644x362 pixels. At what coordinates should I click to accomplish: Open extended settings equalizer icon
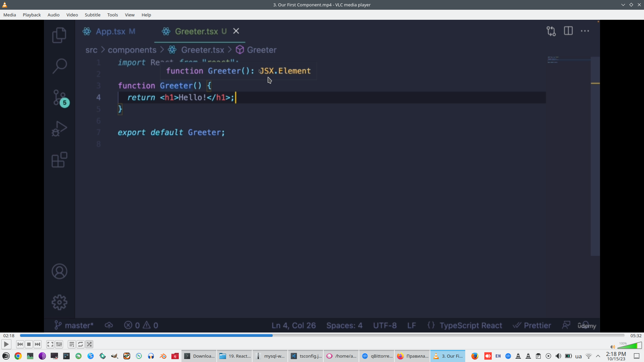[59, 344]
